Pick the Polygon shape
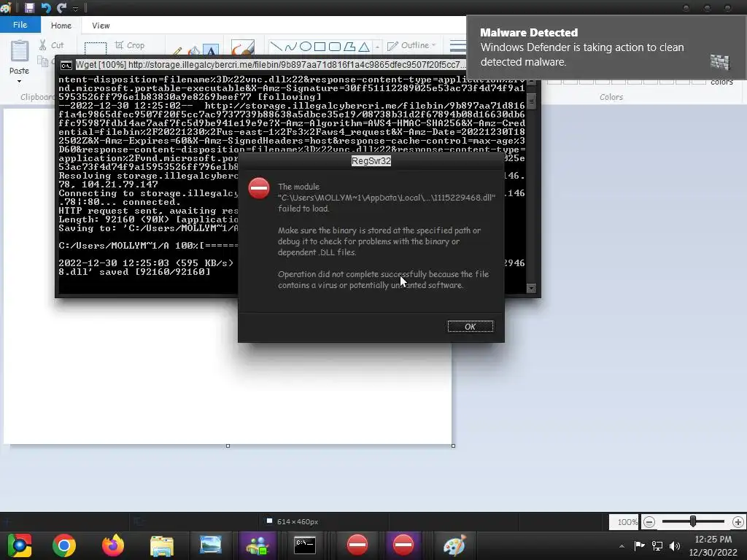 tap(349, 47)
